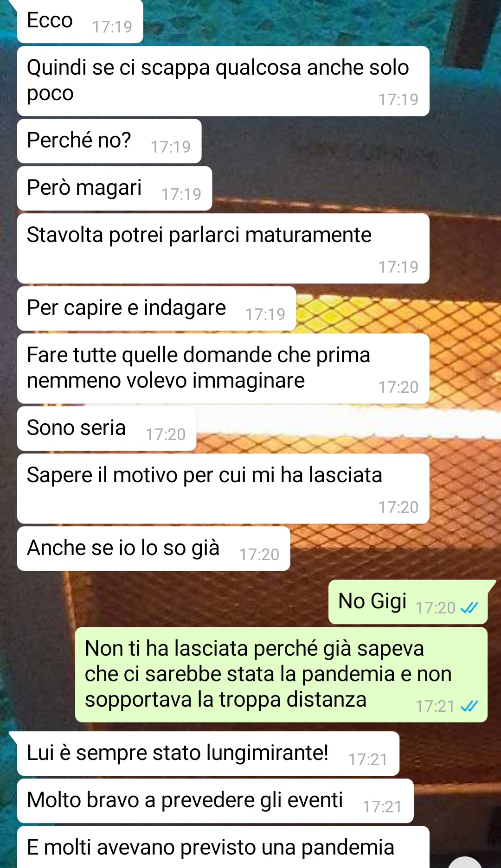Tap the "Stavolta potrei parlarci maturamente" message
501x868 pixels.
pyautogui.click(x=223, y=249)
